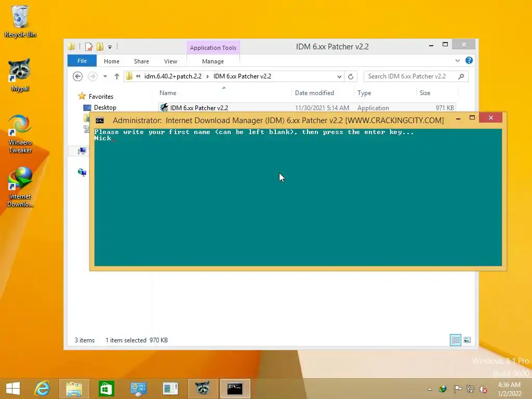Click the Windows Start button
532x399 pixels.
point(13,389)
